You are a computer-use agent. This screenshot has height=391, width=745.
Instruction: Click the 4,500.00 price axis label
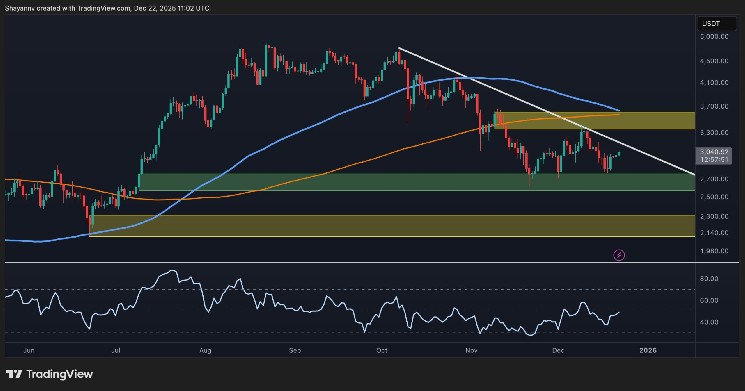(713, 61)
